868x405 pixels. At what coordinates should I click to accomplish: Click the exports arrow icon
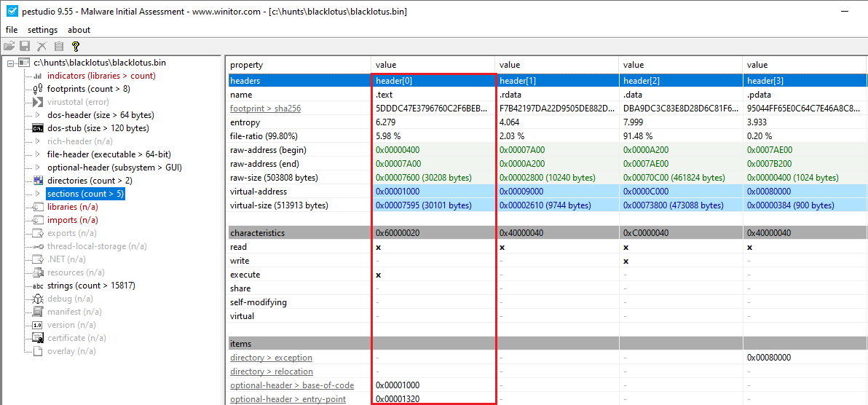38,233
